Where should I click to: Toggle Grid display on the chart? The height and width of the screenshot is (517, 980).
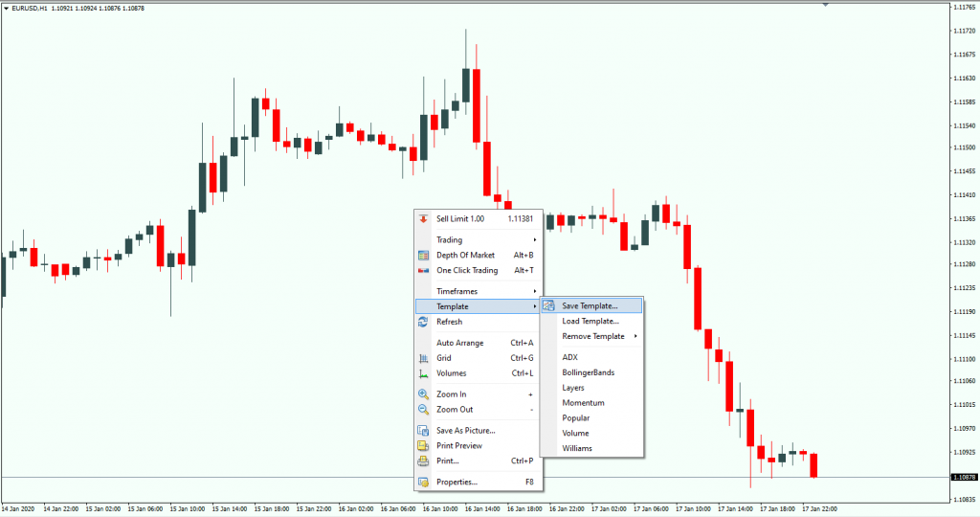(x=443, y=358)
